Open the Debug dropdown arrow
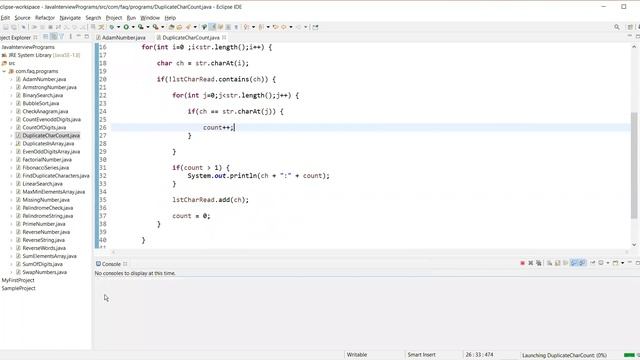This screenshot has height=360, width=640. (118, 27)
